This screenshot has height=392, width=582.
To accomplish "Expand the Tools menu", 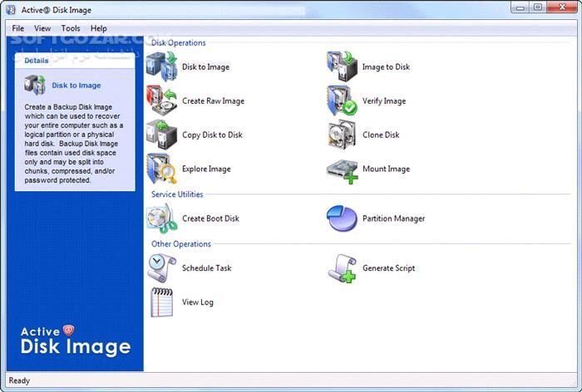I will coord(71,28).
